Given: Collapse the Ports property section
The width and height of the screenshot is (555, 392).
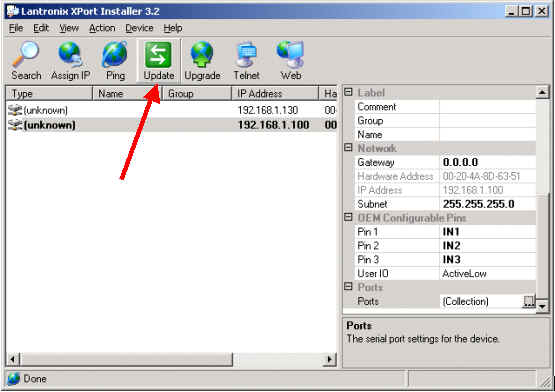Looking at the screenshot, I should coord(348,286).
